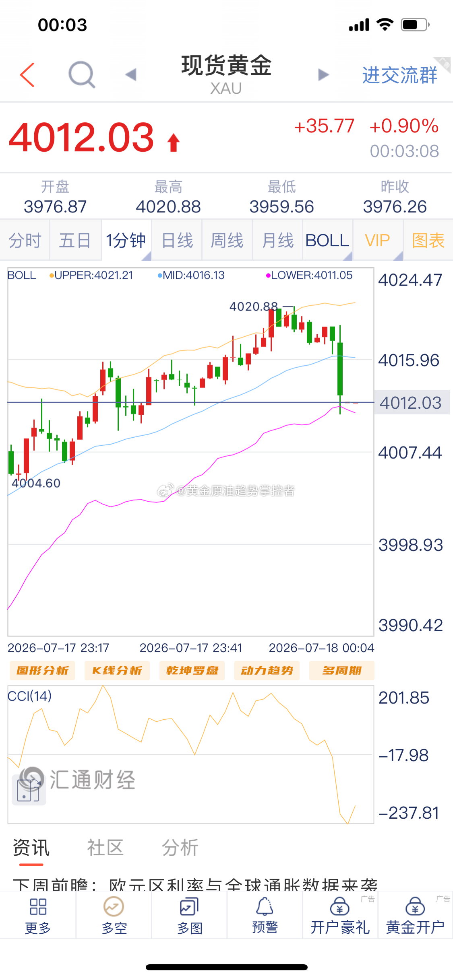453x980 pixels.
Task: Expand the VIP indicator dropdown
Action: pos(378,240)
